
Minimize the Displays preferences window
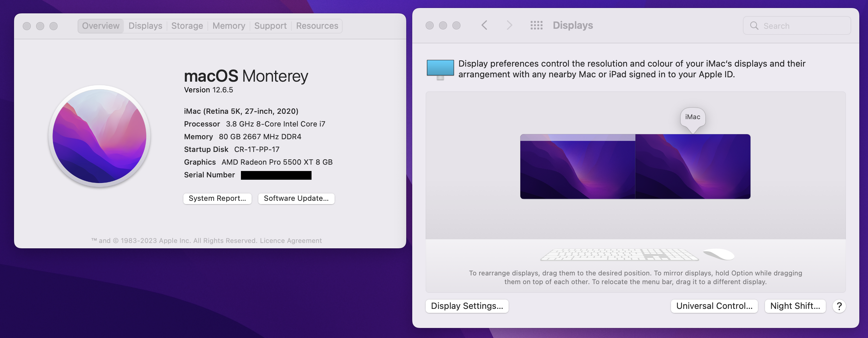[443, 25]
